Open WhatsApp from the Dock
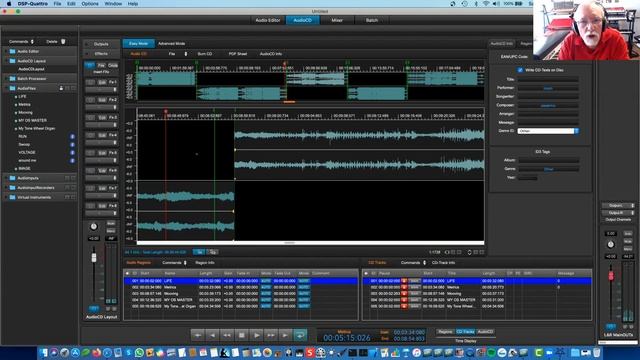This screenshot has width=640, height=360. 139,353
